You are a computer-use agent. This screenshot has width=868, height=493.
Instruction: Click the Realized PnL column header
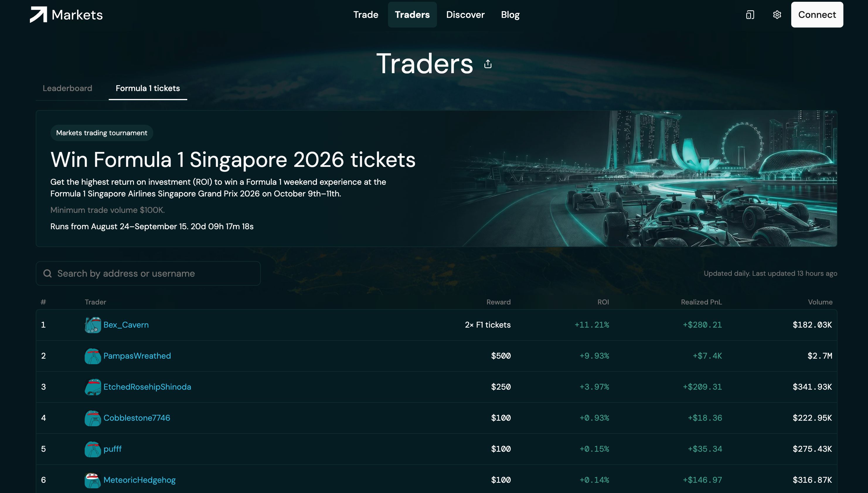tap(701, 302)
